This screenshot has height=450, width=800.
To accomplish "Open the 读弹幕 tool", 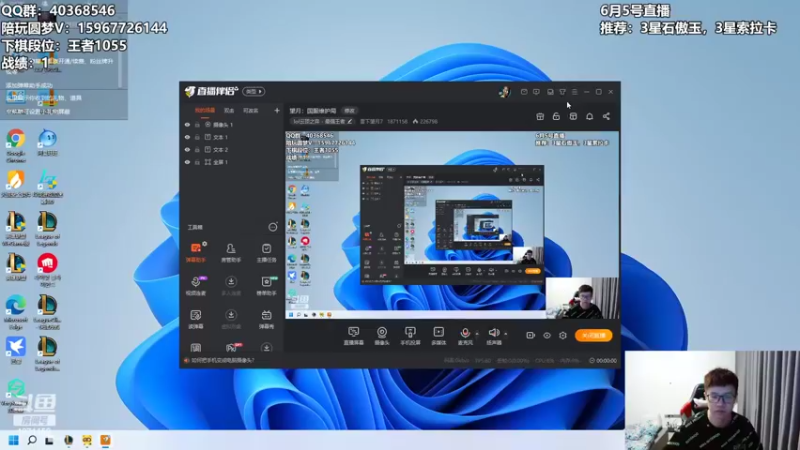I will pos(196,319).
